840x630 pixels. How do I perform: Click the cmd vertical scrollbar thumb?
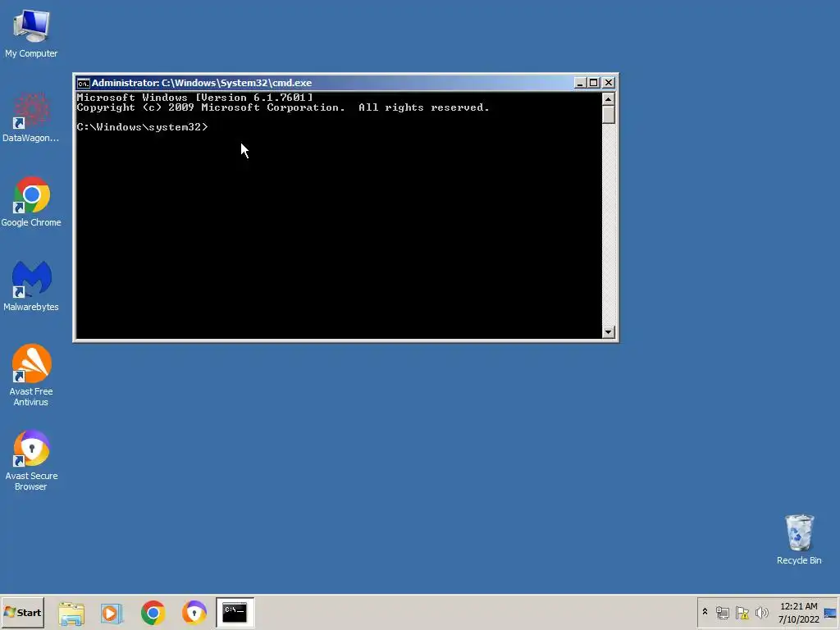tap(608, 115)
